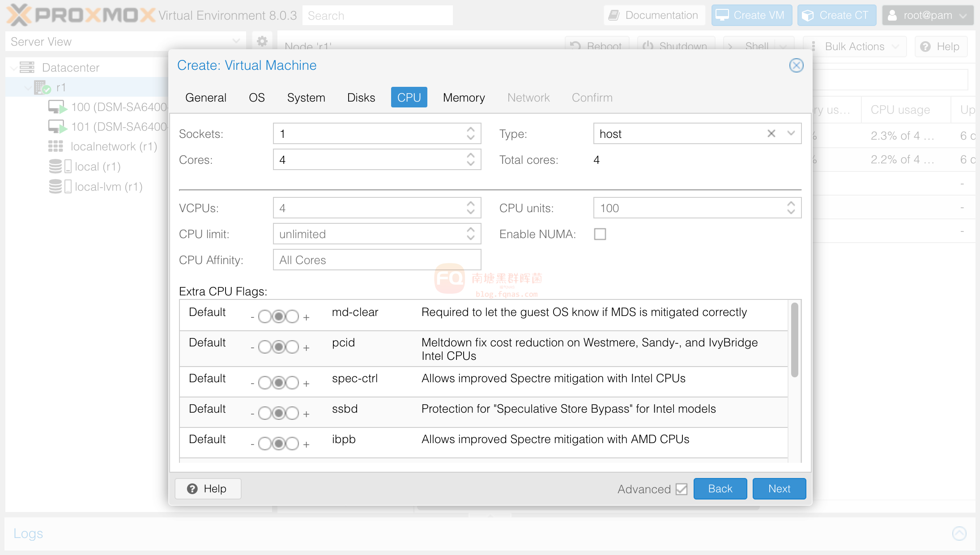This screenshot has height=555, width=980.
Task: Switch to the Disks tab
Action: pos(360,98)
